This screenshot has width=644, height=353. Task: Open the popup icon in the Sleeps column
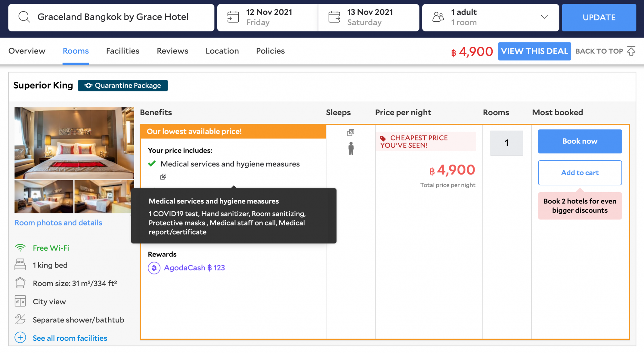351,133
